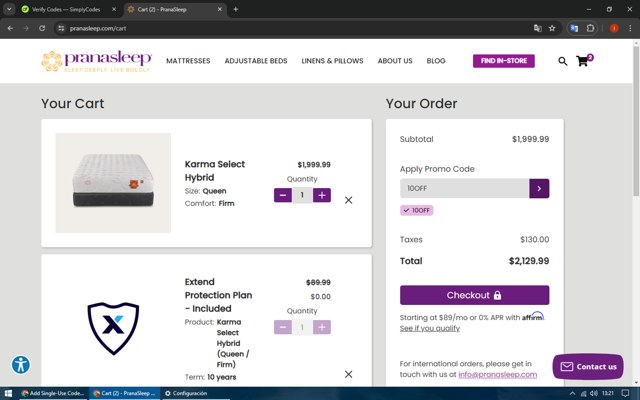Open the shopping cart icon in header
Image resolution: width=640 pixels, height=400 pixels.
click(584, 60)
